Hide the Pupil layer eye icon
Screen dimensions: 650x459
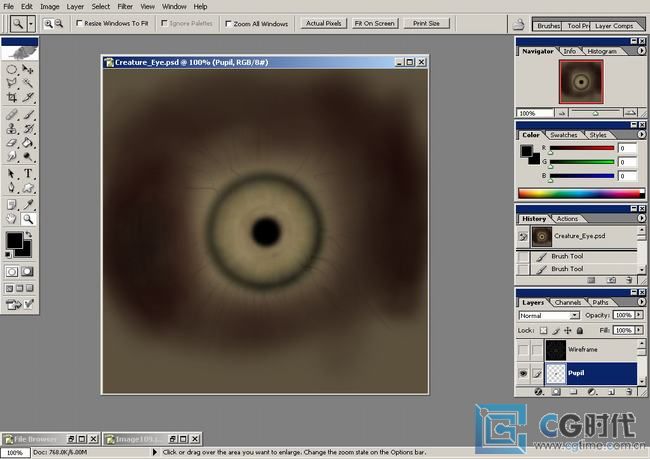click(523, 373)
